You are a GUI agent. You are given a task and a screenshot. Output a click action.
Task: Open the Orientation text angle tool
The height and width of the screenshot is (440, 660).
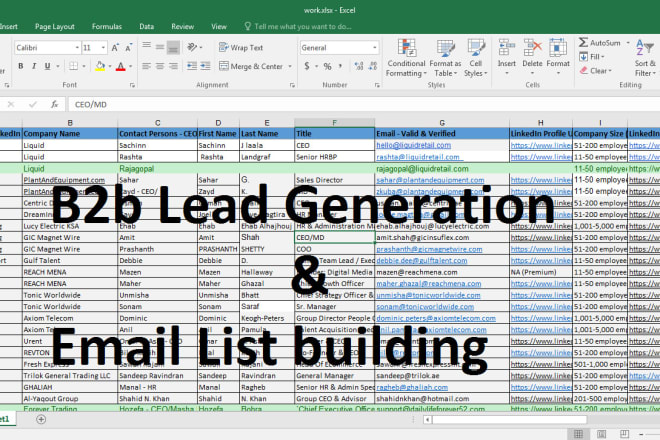pos(194,47)
